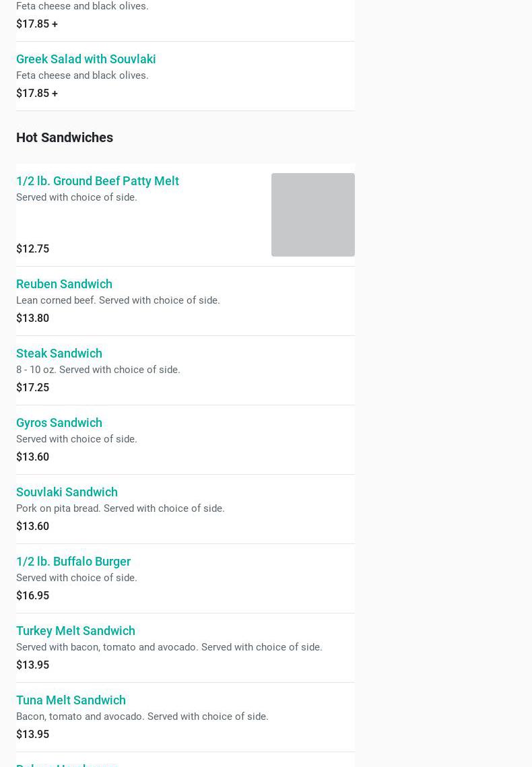Select the Reuben Sandwich menu item

pyautogui.click(x=64, y=284)
